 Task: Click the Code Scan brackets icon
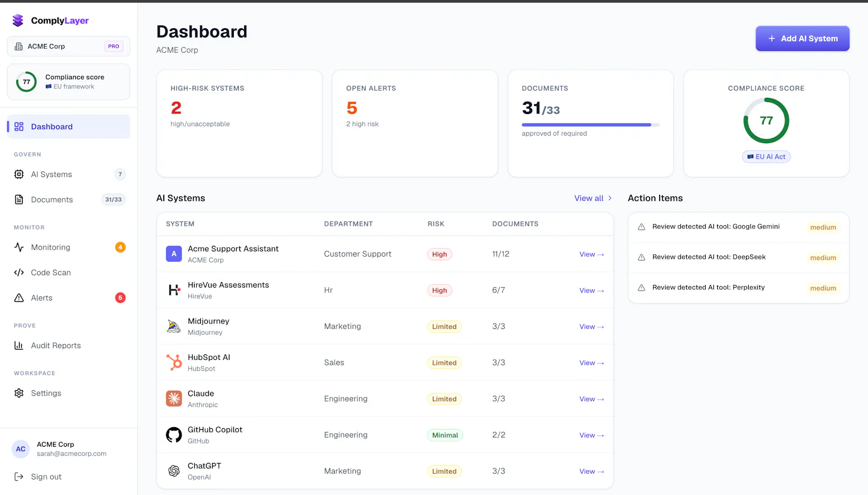pyautogui.click(x=19, y=272)
